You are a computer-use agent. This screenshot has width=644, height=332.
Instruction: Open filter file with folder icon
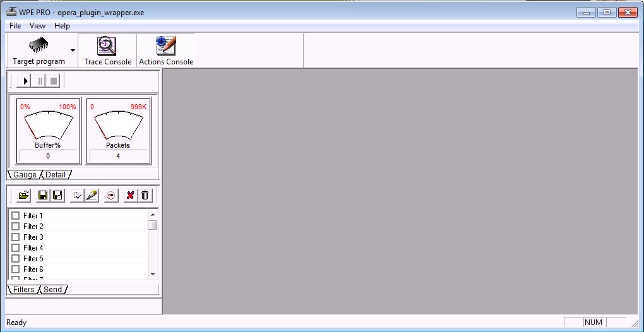click(24, 196)
